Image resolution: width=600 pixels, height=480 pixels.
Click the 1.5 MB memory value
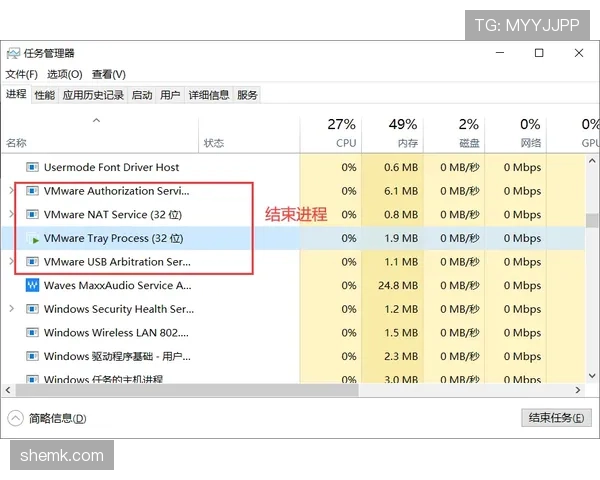tap(401, 333)
